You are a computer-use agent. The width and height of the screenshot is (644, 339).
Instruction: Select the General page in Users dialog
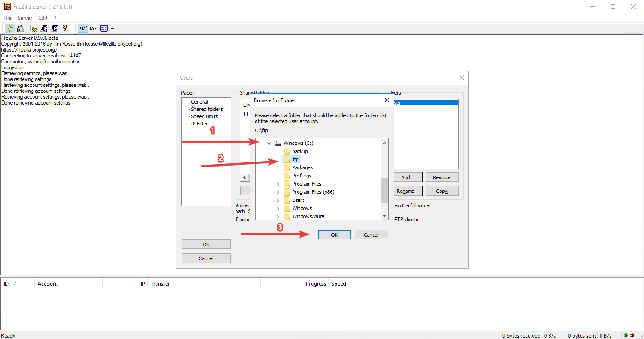tap(199, 102)
